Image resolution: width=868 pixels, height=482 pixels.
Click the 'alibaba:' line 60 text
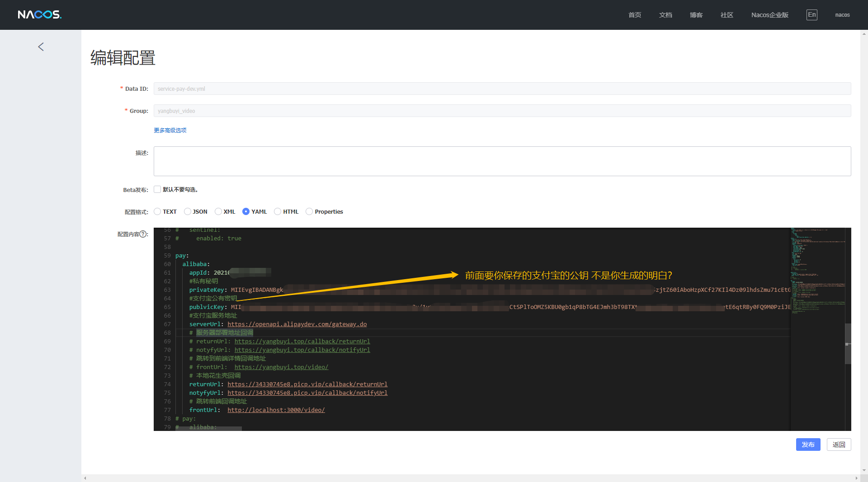coord(196,264)
